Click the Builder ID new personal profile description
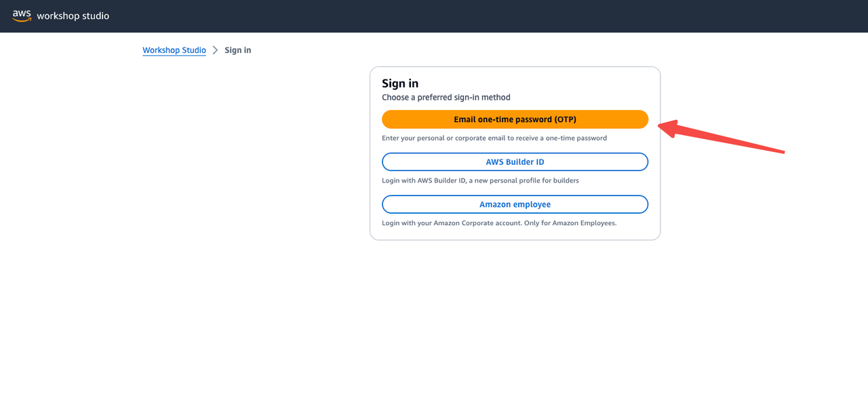 coord(480,181)
